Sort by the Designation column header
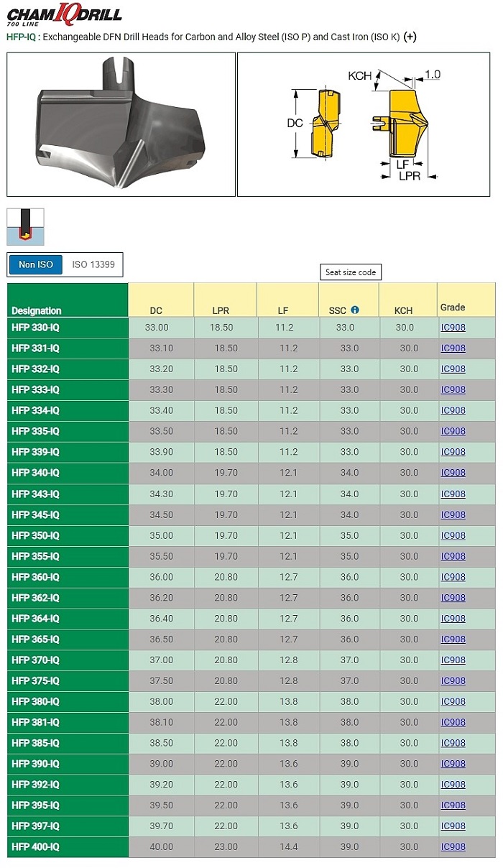Viewport: 503px width, 868px height. tap(37, 310)
